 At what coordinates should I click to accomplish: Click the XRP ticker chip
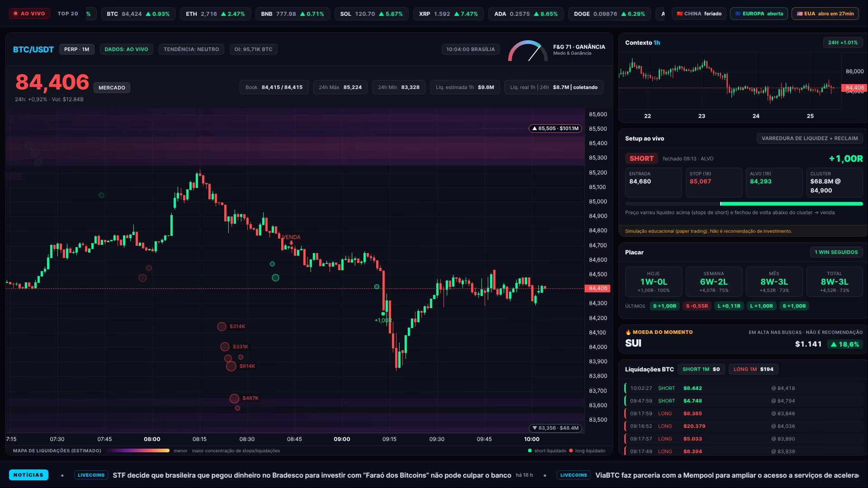448,14
